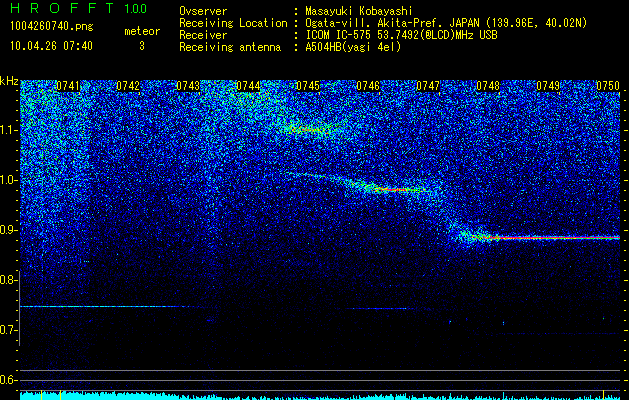Click the ICOM IC-575 receiver text
This screenshot has height=400, width=629.
tap(401, 35)
